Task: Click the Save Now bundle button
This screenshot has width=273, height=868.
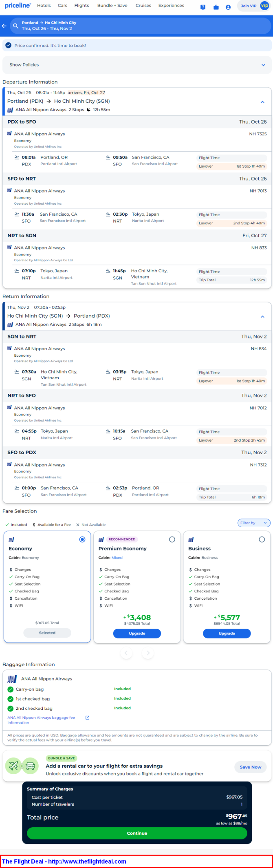Action: coord(250,767)
